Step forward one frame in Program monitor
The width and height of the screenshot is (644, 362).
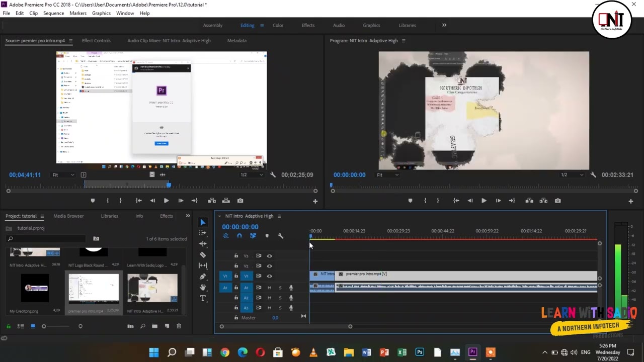pos(498,201)
